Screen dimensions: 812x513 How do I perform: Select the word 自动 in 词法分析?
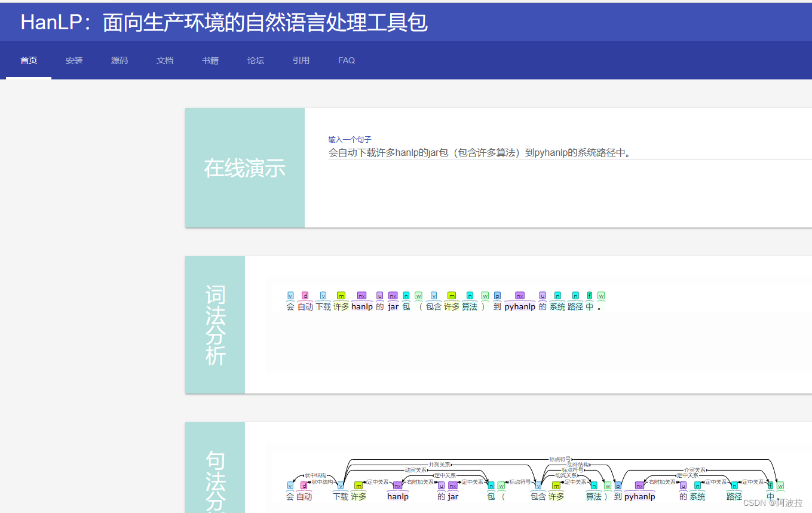point(305,306)
